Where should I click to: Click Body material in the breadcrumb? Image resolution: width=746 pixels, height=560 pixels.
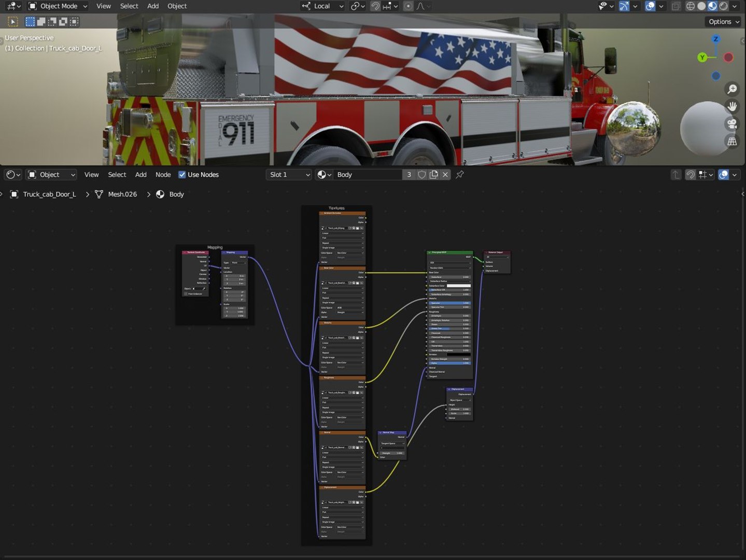pos(176,194)
